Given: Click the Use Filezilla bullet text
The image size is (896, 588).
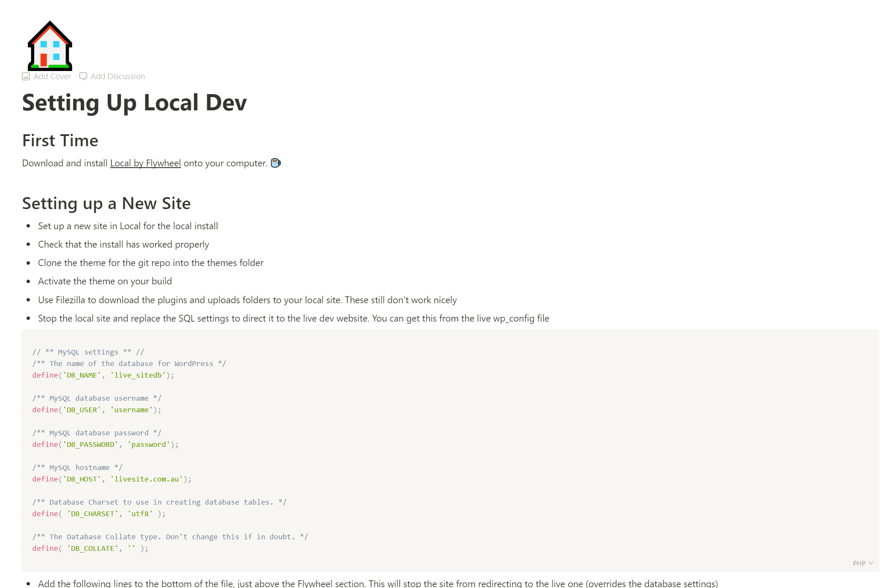Looking at the screenshot, I should [x=247, y=300].
